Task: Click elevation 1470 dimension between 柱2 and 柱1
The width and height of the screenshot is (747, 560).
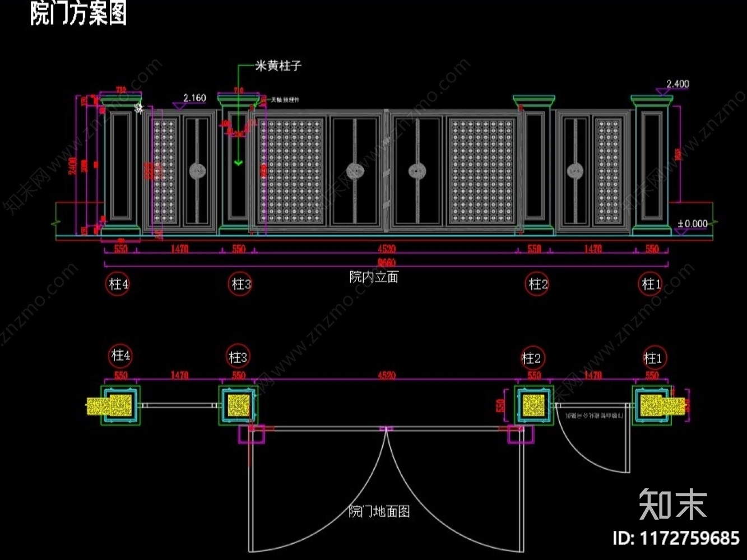Action: pos(593,249)
